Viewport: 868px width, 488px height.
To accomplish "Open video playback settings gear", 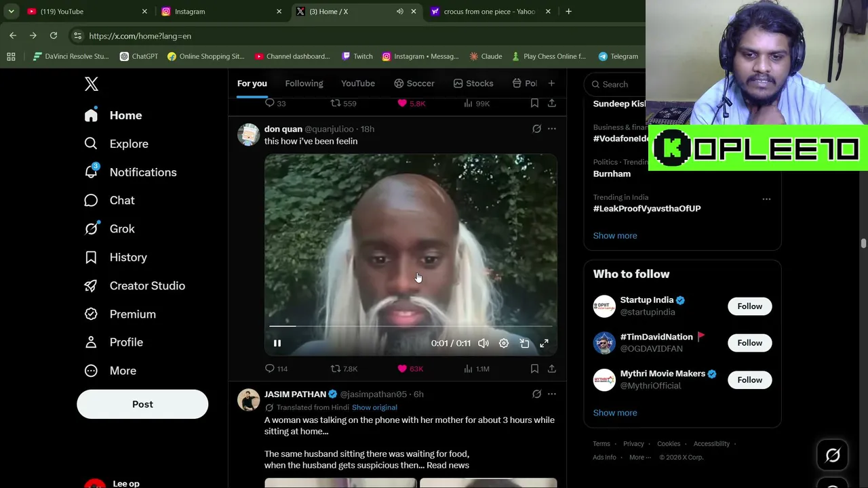I will point(504,344).
